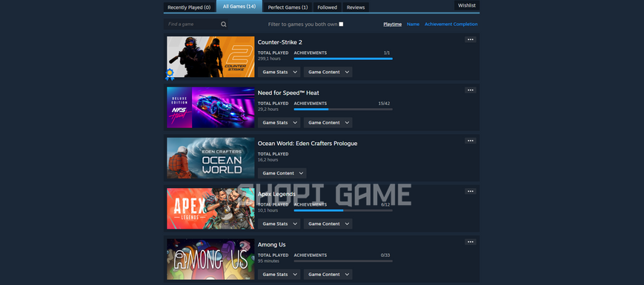Click the 15/42 achievements count
The image size is (644, 285).
click(x=384, y=104)
